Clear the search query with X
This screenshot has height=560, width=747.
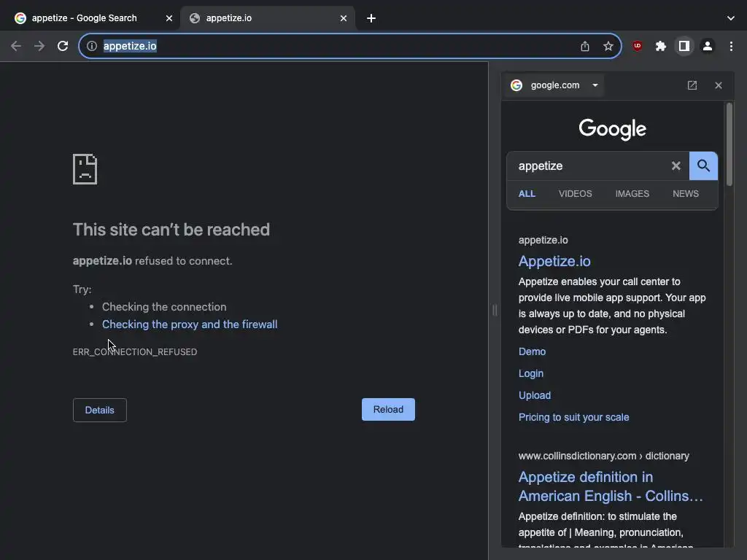[676, 166]
